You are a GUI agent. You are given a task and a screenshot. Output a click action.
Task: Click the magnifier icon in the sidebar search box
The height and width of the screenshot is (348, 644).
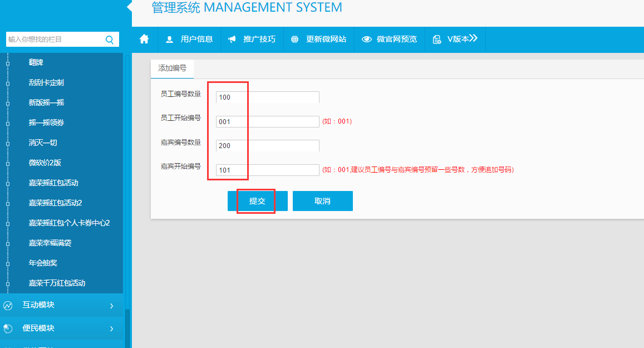pyautogui.click(x=109, y=40)
